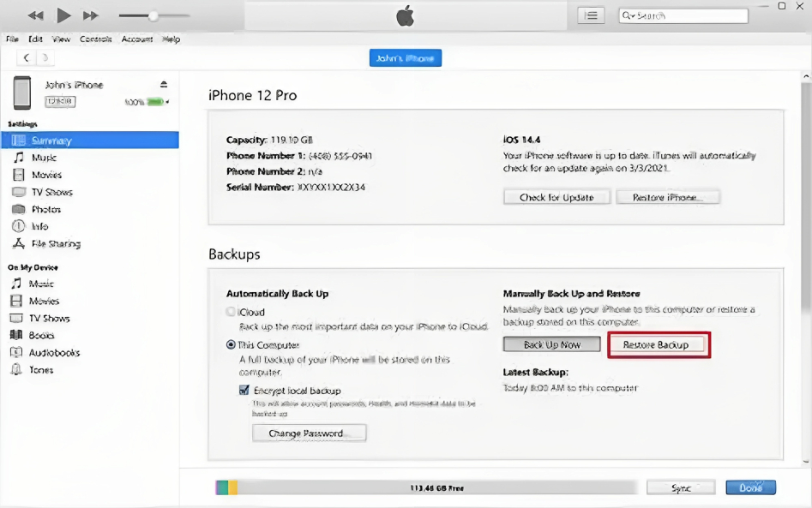Click into the Search field
812x508 pixels.
(x=683, y=16)
